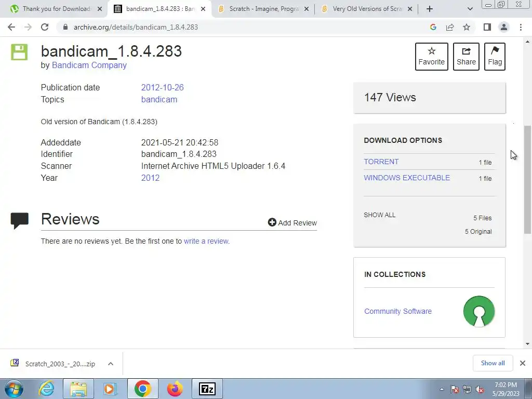Click the Community Software green keyhole thumbnail
532x399 pixels.
[478, 311]
